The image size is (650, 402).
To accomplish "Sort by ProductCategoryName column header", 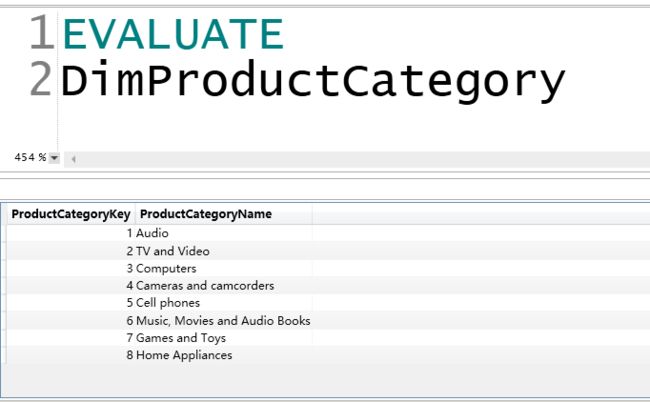I will click(x=224, y=214).
